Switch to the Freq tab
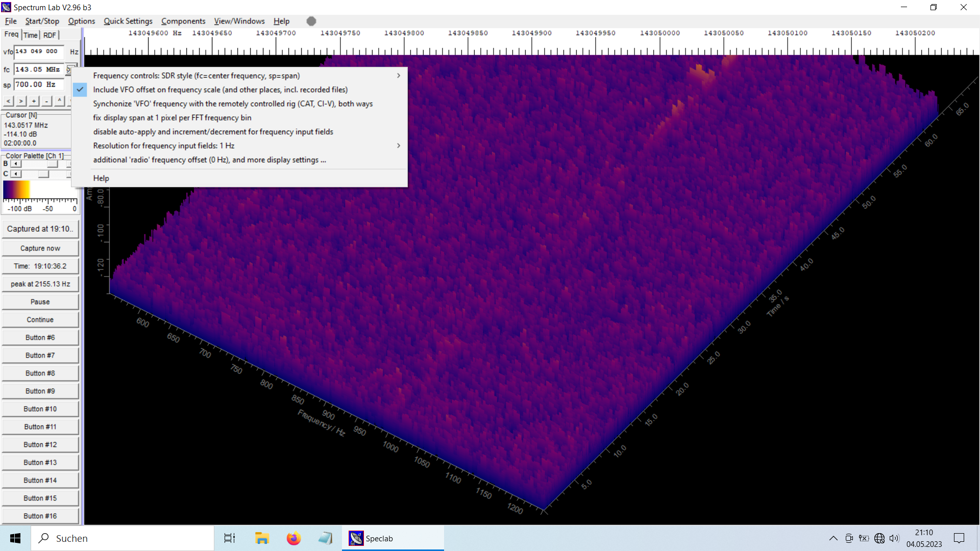Viewport: 980px width, 551px height. [x=11, y=34]
